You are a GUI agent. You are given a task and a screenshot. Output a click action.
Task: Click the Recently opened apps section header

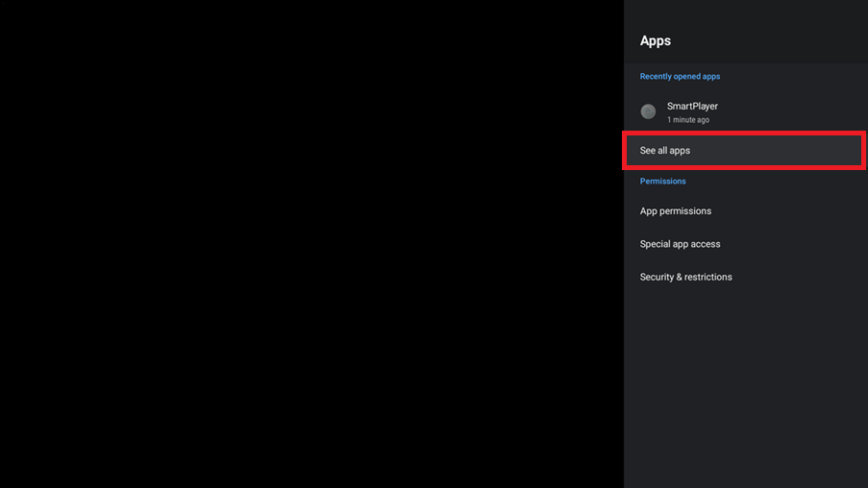coord(680,77)
